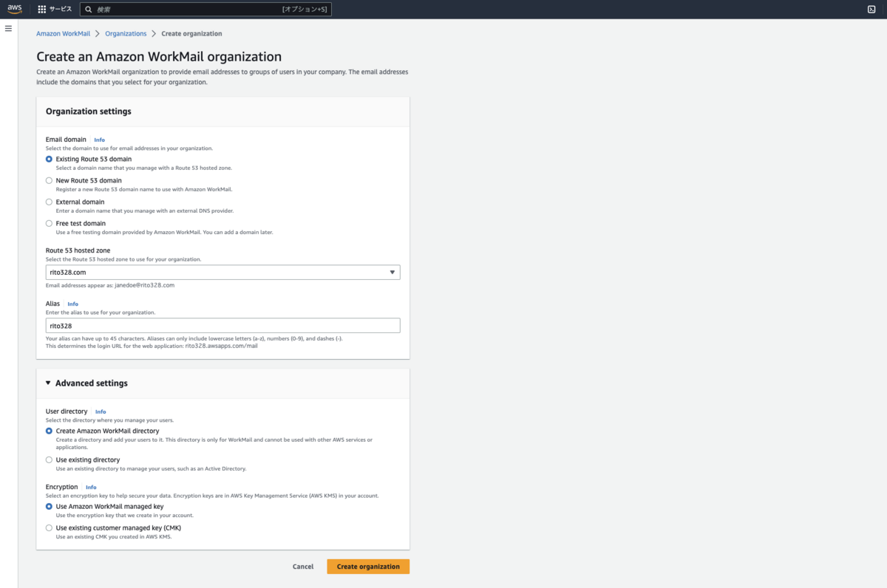This screenshot has height=588, width=887.
Task: Open the Encryption Info link
Action: point(91,486)
